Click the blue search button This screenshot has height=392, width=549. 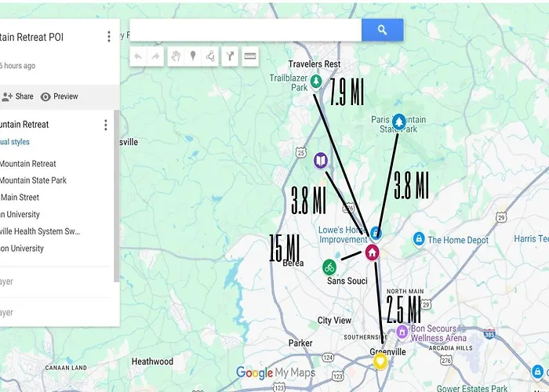[x=382, y=30]
